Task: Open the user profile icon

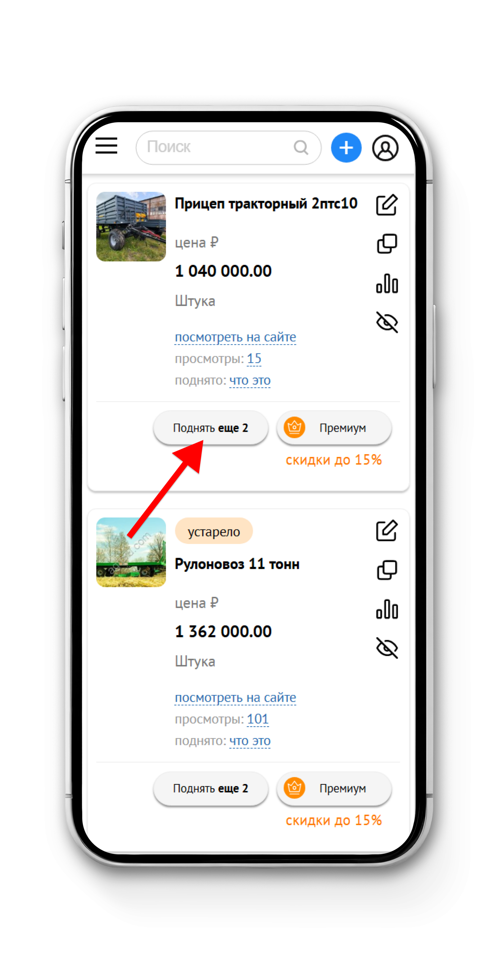Action: 385,147
